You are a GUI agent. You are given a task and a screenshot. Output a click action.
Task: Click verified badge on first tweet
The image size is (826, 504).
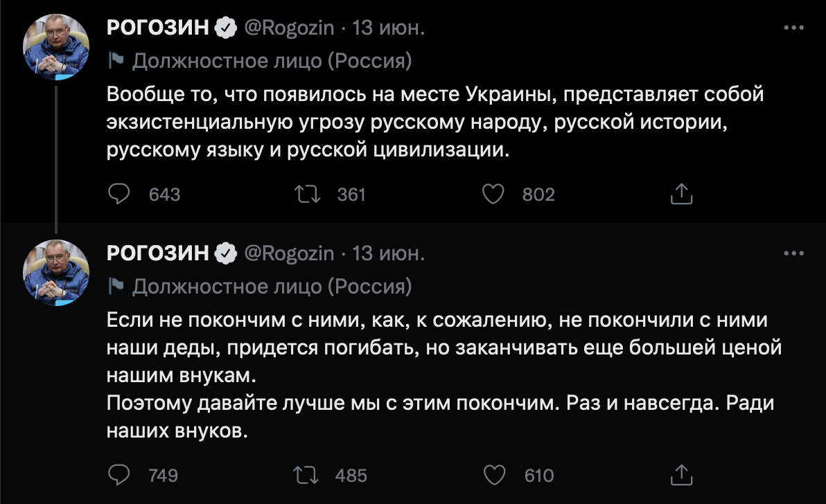(x=225, y=28)
